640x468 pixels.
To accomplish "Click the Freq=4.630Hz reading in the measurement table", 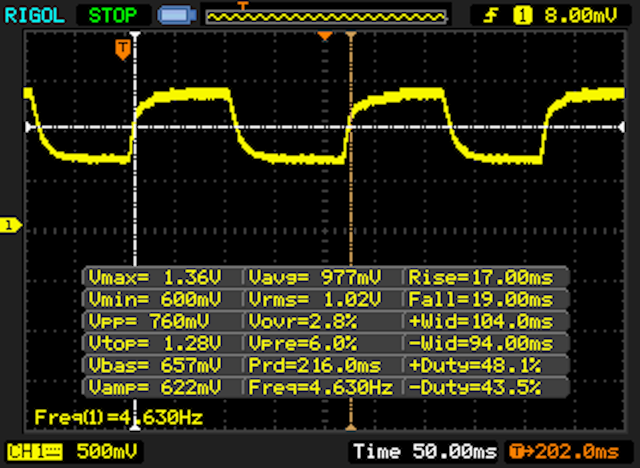I will coord(321,387).
